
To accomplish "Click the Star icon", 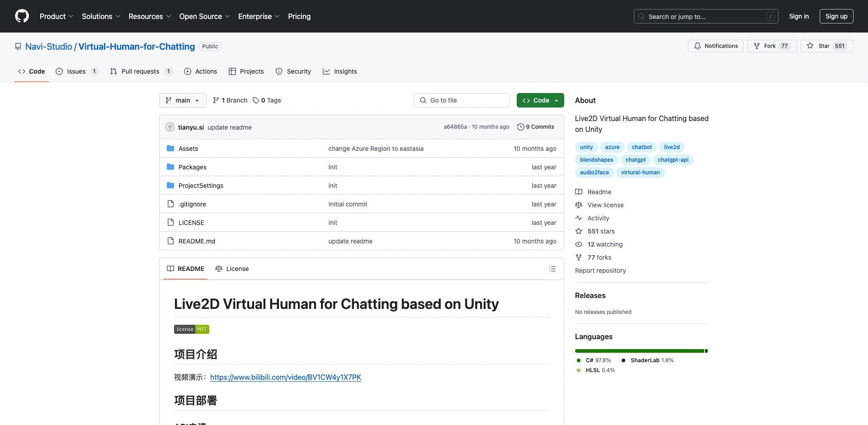I will (810, 46).
